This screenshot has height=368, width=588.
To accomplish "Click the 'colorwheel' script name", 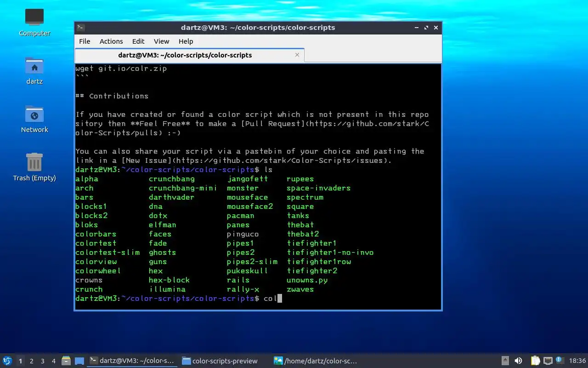I will [x=98, y=271].
